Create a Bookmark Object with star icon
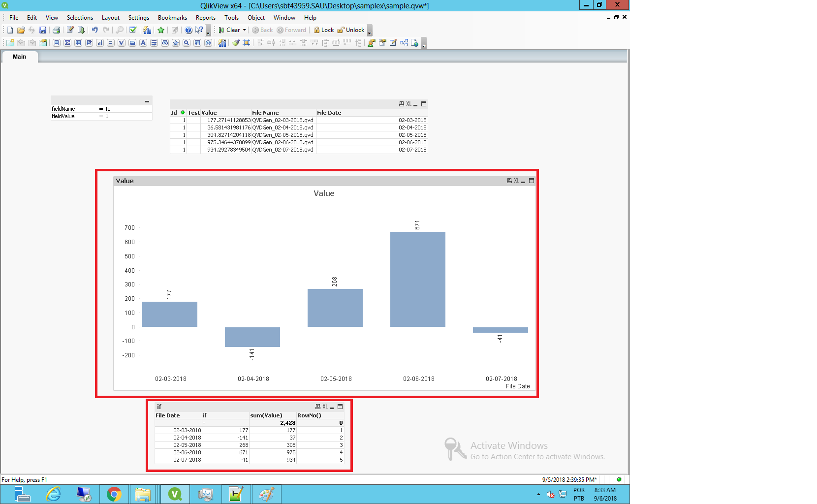The height and width of the screenshot is (504, 817). pos(176,43)
